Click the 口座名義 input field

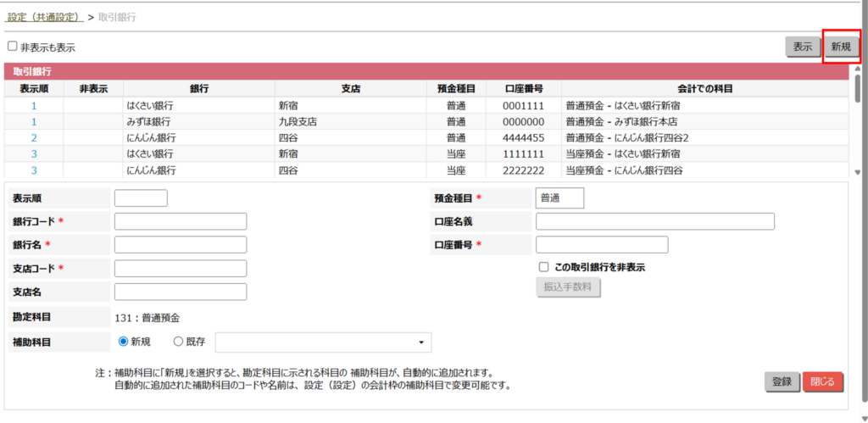point(654,221)
